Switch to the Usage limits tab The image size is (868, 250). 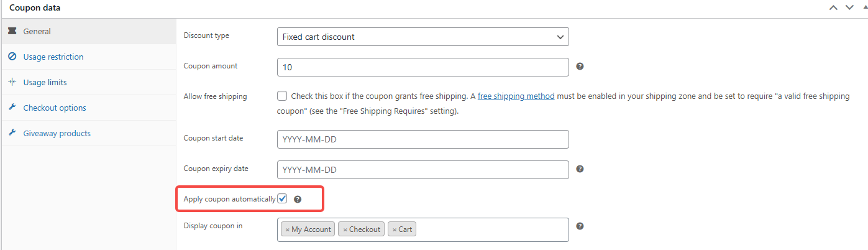45,82
